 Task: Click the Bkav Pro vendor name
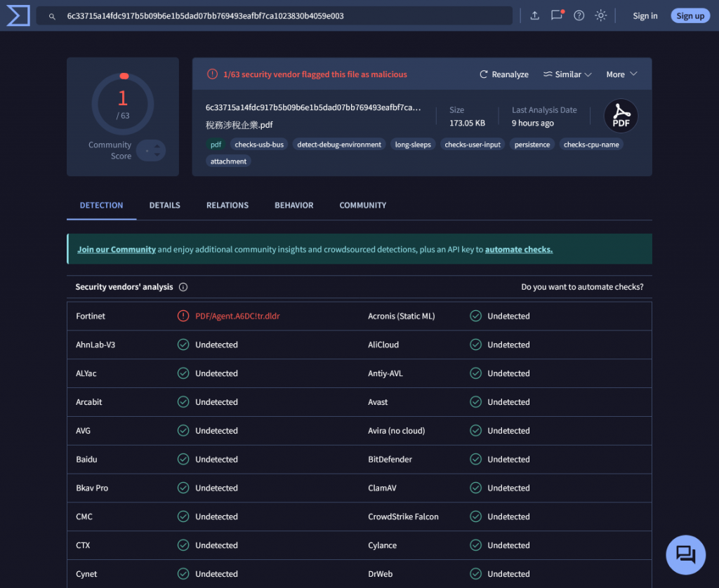(x=92, y=488)
